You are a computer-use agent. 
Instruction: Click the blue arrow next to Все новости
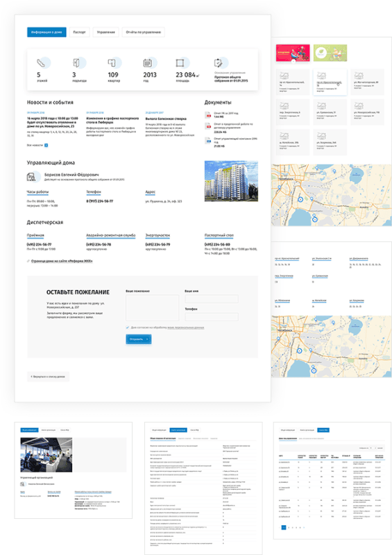[46, 145]
